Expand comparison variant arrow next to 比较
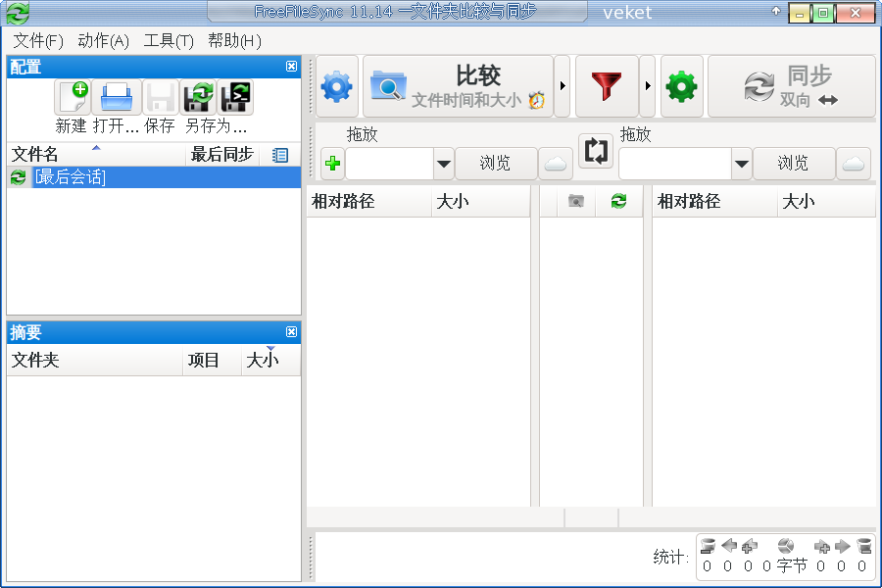Viewport: 882px width, 588px height. [563, 86]
